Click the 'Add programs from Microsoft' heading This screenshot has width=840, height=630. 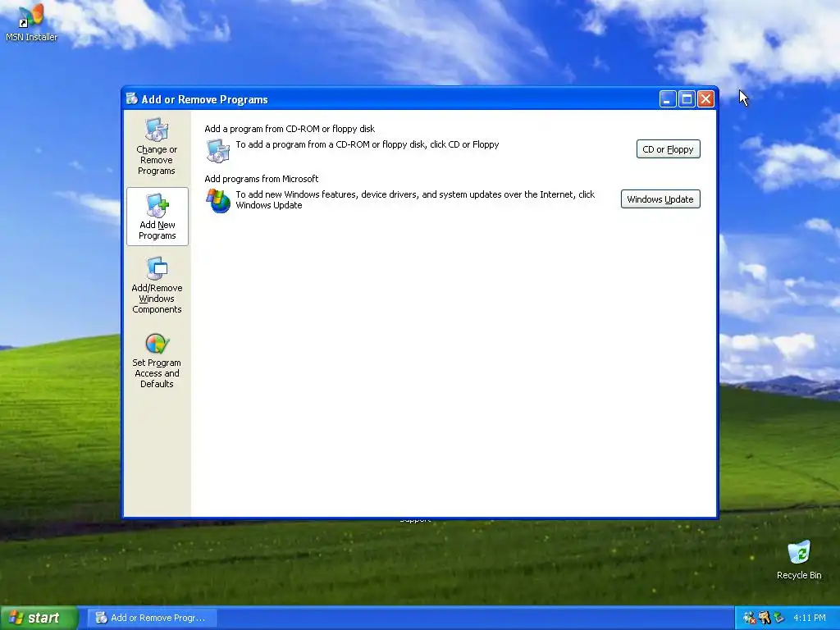click(262, 178)
